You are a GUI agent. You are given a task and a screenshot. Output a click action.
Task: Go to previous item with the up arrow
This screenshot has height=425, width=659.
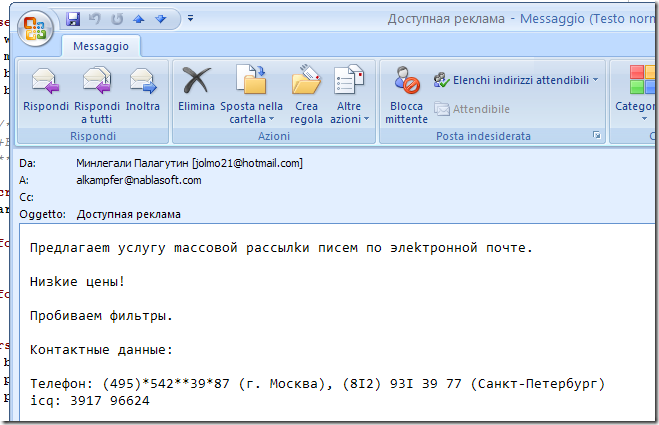[139, 19]
